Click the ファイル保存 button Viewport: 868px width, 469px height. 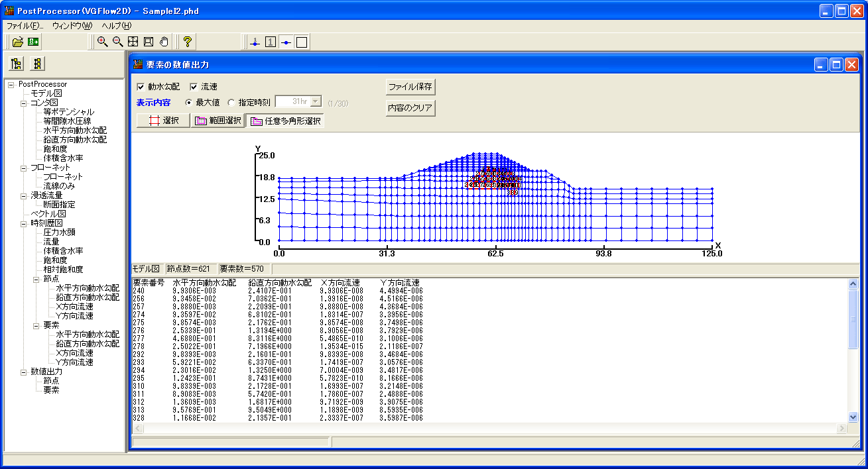(410, 87)
